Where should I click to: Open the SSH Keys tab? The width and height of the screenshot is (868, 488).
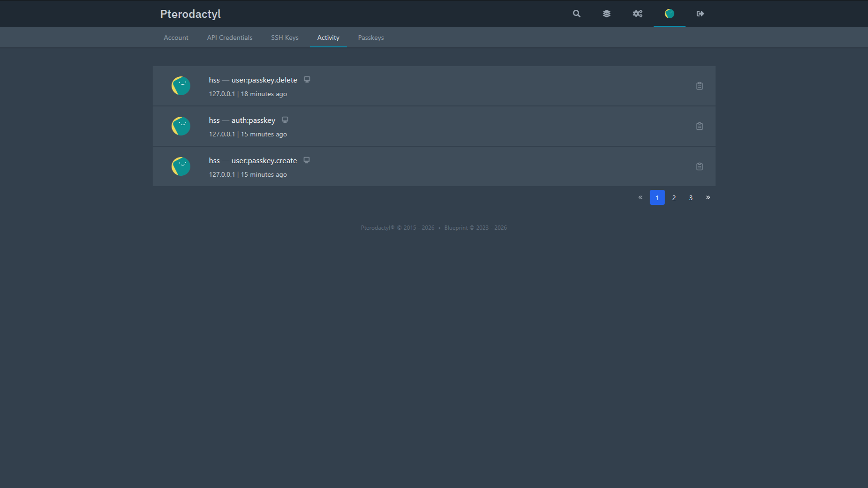(285, 38)
